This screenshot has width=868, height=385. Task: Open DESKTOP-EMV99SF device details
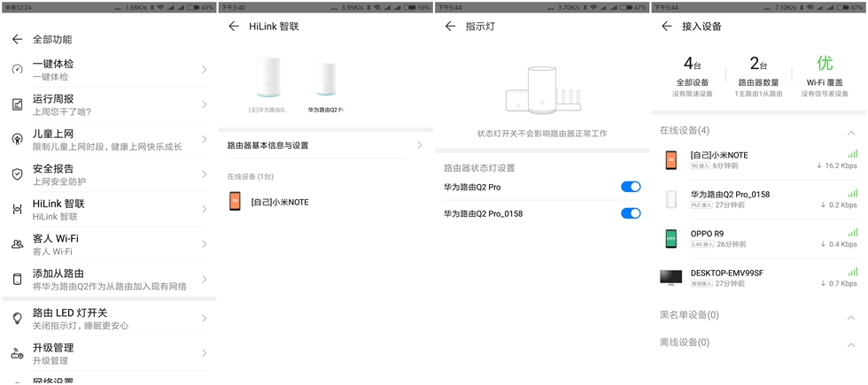tap(760, 278)
